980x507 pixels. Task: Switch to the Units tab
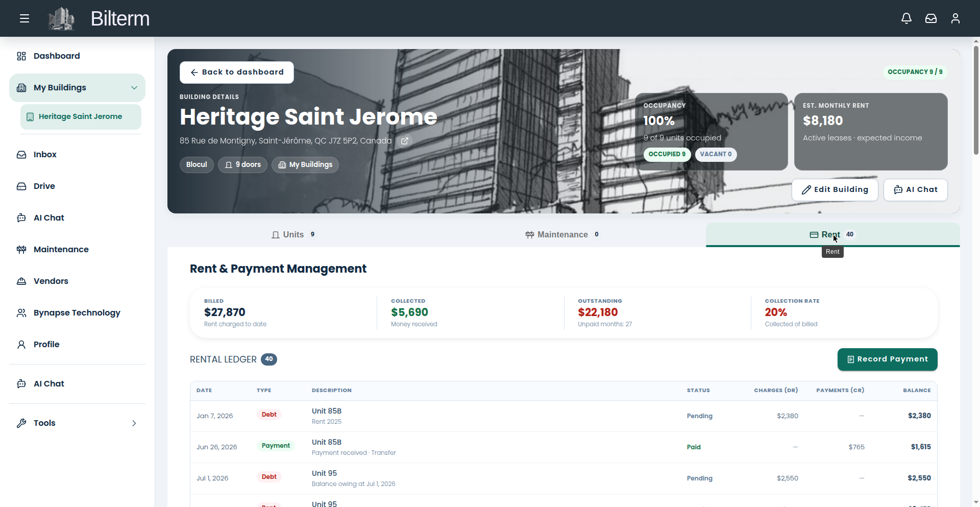pyautogui.click(x=293, y=235)
